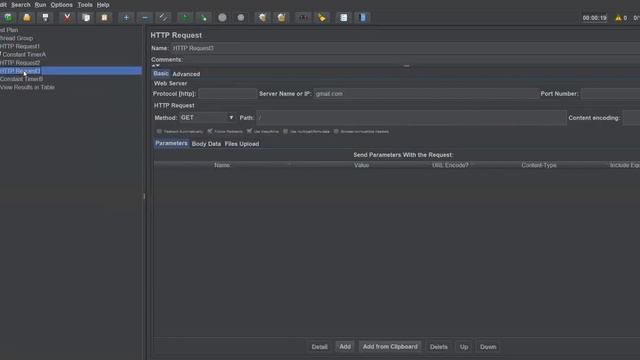
Task: Click the Cut scissors icon
Action: point(67,18)
